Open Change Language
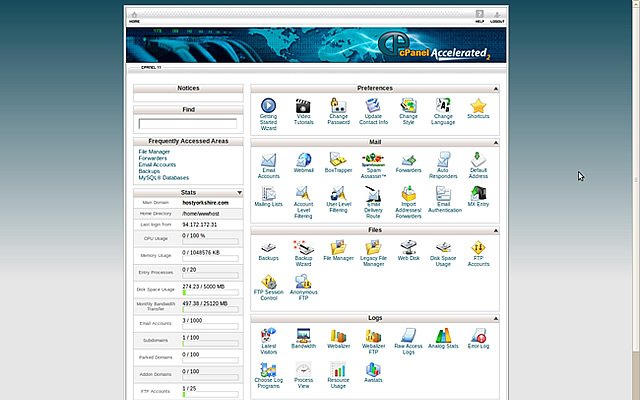This screenshot has width=640, height=400. [443, 111]
